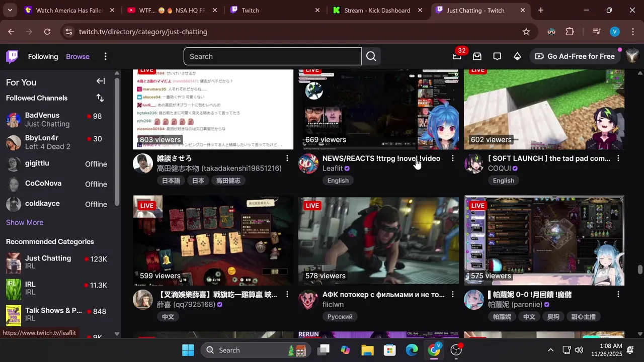Open options for 帕蘿妮 stream card
The width and height of the screenshot is (644, 362).
[618, 295]
